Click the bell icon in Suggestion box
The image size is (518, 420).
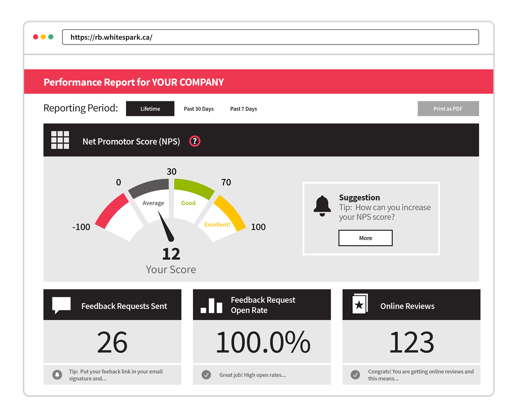click(322, 206)
